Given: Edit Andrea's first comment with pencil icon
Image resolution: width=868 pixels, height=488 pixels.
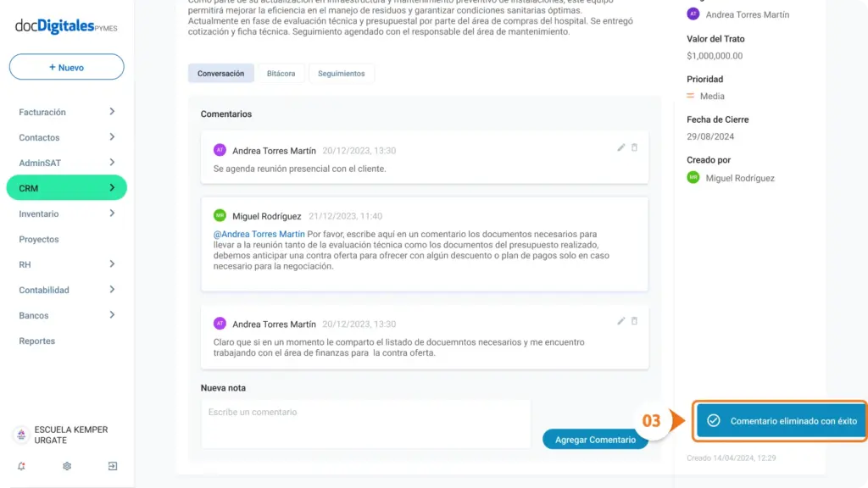Looking at the screenshot, I should point(620,147).
